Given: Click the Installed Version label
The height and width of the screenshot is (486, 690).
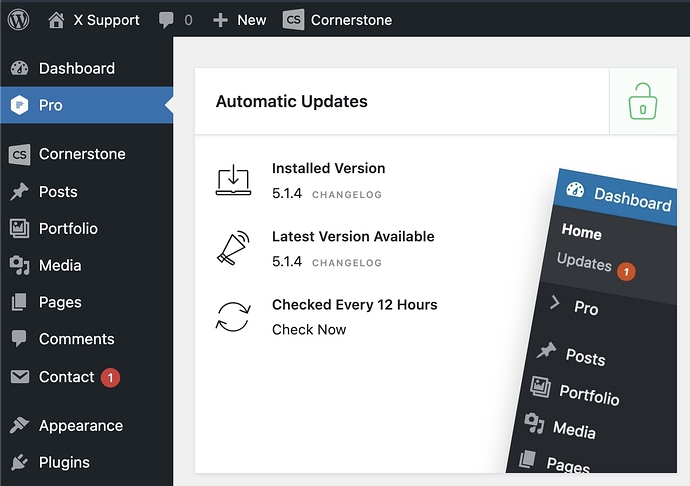Looking at the screenshot, I should coord(328,168).
